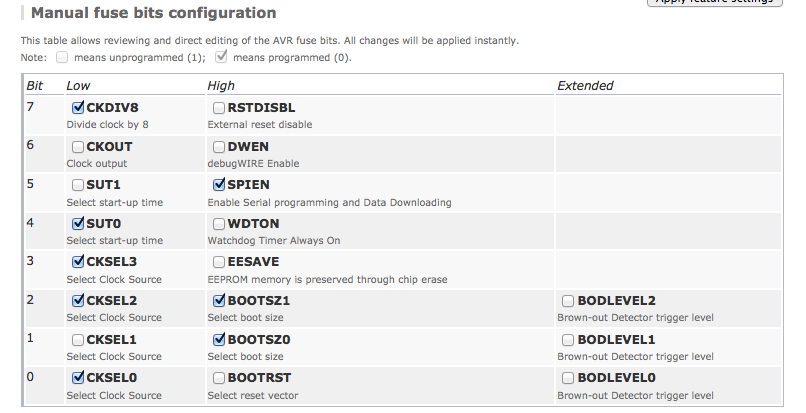Viewport: 806px width, 413px height.
Task: Uncheck the CKSEL3 clock source bit
Action: [x=78, y=263]
